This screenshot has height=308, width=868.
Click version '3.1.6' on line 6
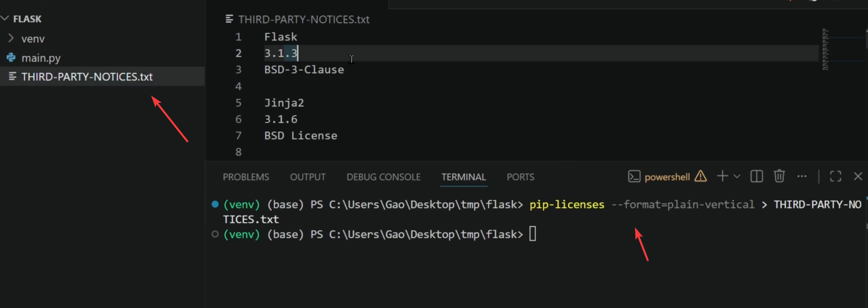click(280, 119)
